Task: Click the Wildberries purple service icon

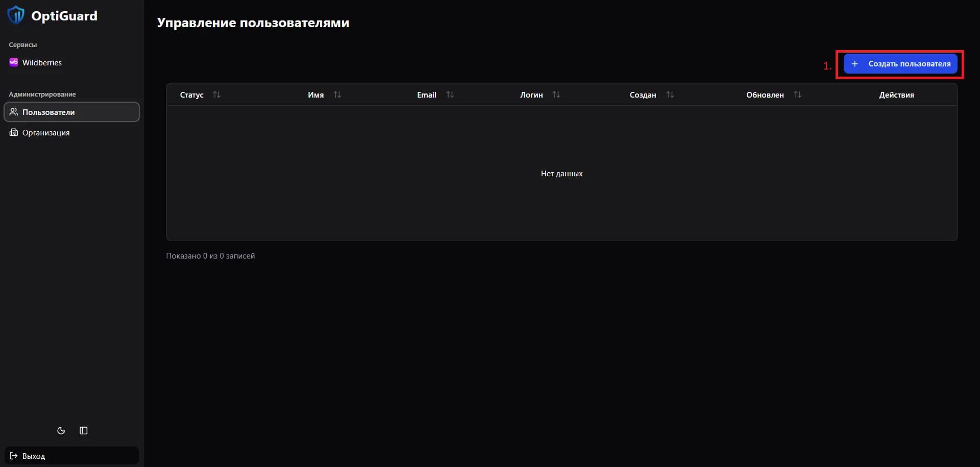Action: [x=14, y=62]
